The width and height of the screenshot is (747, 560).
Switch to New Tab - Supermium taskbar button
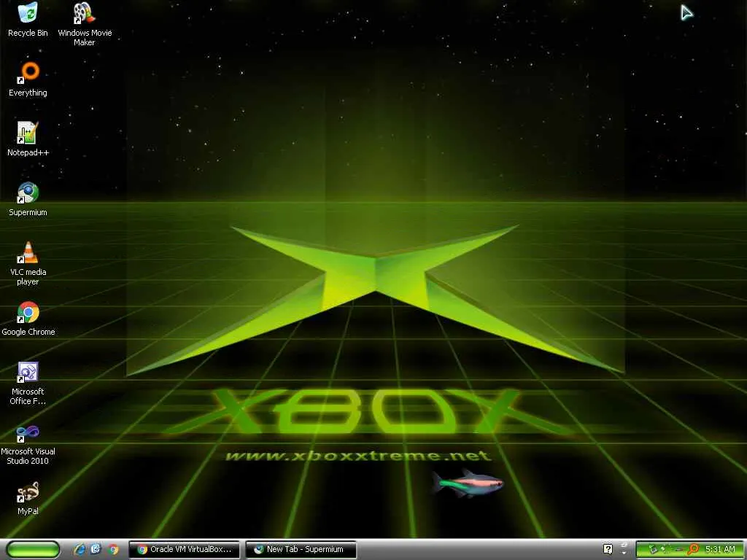tap(301, 549)
